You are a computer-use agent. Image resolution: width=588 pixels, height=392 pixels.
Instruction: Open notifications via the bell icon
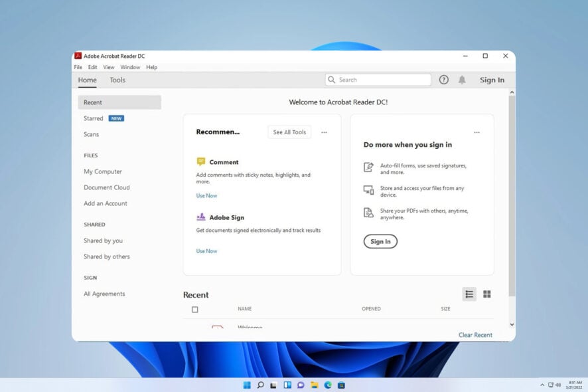(x=463, y=79)
